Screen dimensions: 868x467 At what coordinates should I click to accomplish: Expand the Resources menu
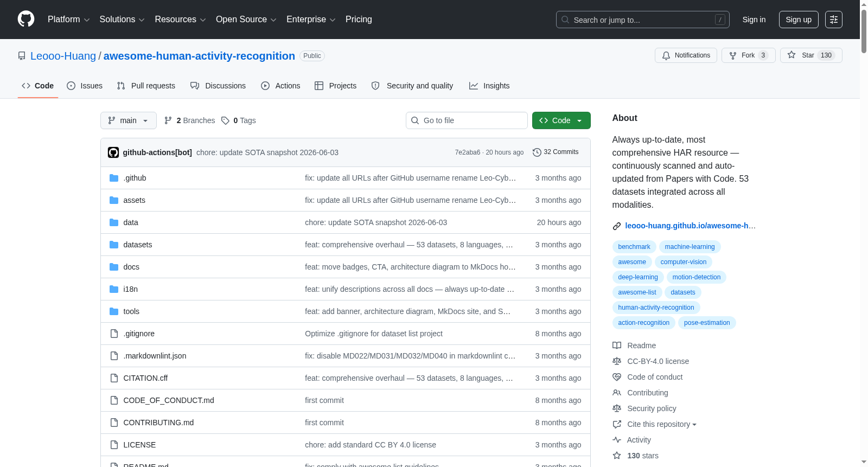[180, 20]
